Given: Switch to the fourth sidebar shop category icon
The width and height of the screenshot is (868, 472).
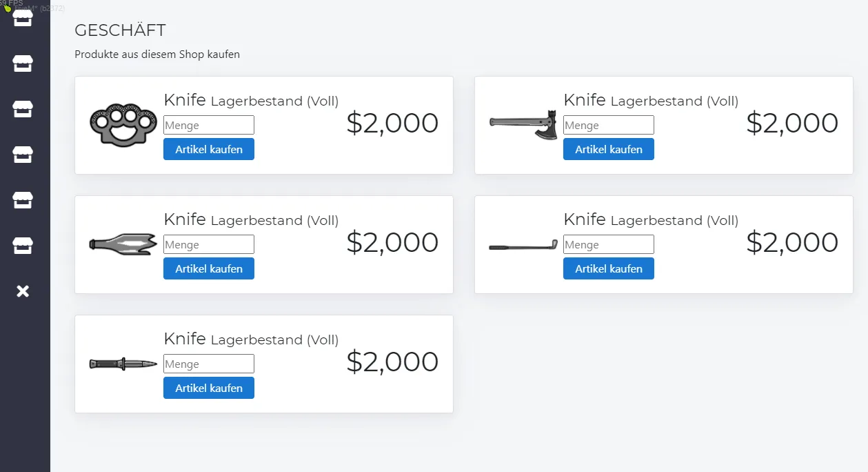Looking at the screenshot, I should (23, 155).
